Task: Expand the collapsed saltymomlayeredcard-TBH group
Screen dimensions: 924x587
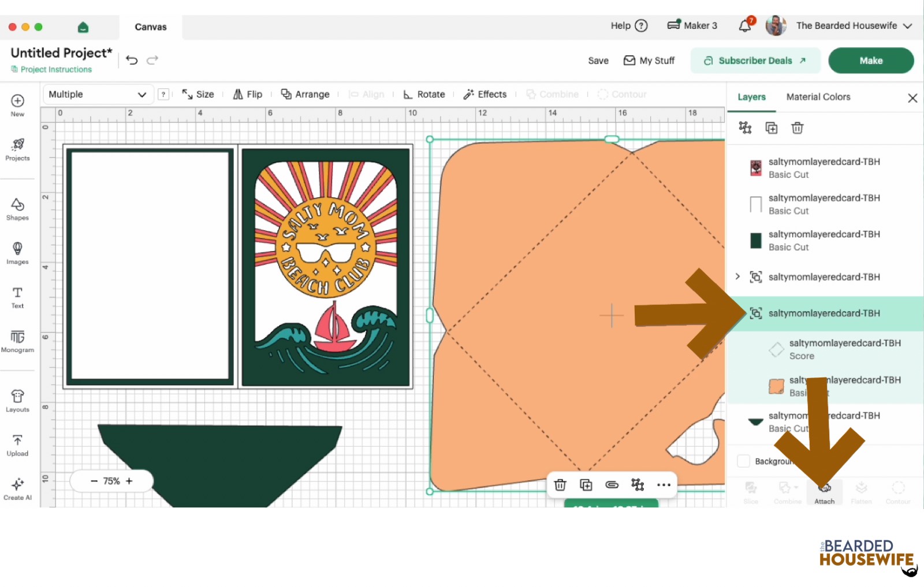Action: click(737, 276)
